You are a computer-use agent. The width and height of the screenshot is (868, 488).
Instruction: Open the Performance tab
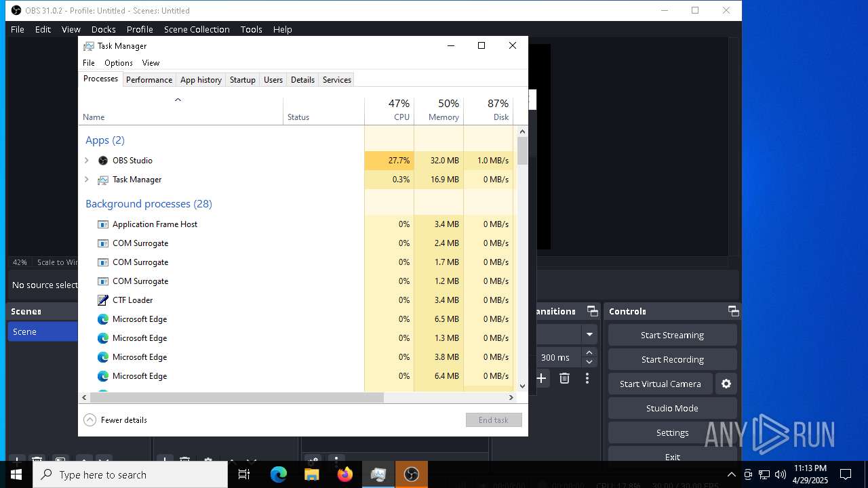coord(149,79)
